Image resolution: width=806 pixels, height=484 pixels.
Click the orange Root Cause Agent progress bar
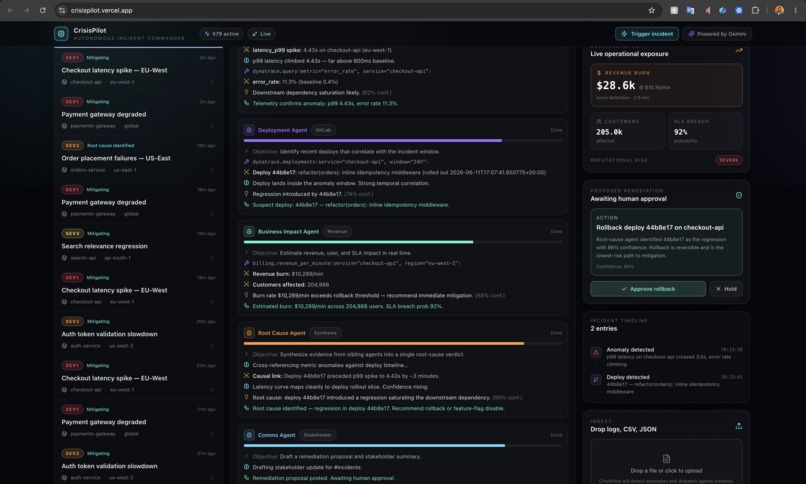point(383,343)
